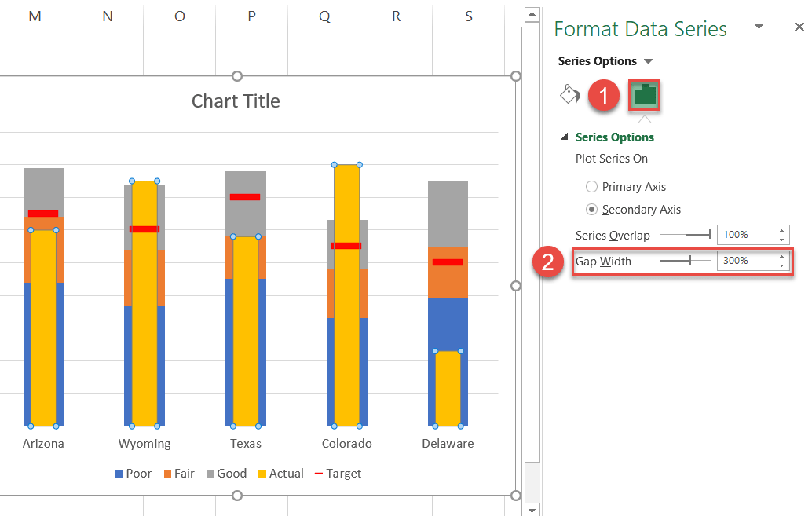This screenshot has width=812, height=516.
Task: Click the Gap Width slider handle
Action: tap(690, 261)
